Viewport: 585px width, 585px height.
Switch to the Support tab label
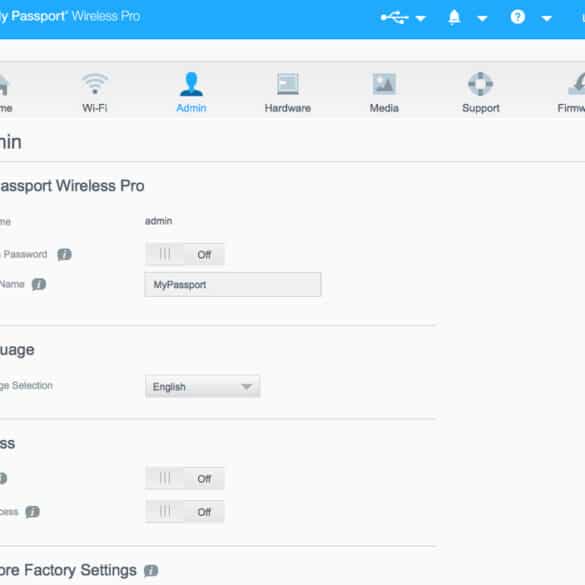(481, 108)
